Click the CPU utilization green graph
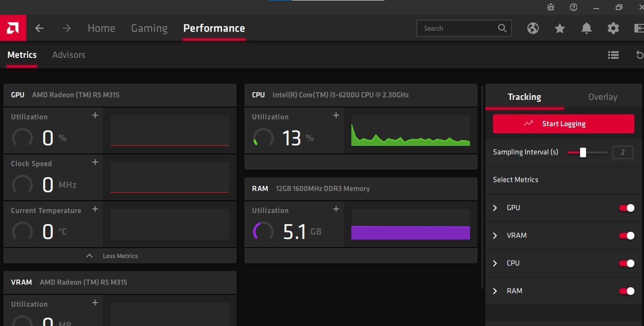644x326 pixels. tap(411, 130)
